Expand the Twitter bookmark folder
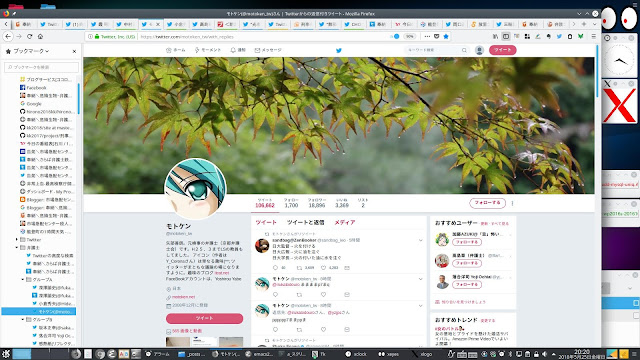 tap(17, 240)
